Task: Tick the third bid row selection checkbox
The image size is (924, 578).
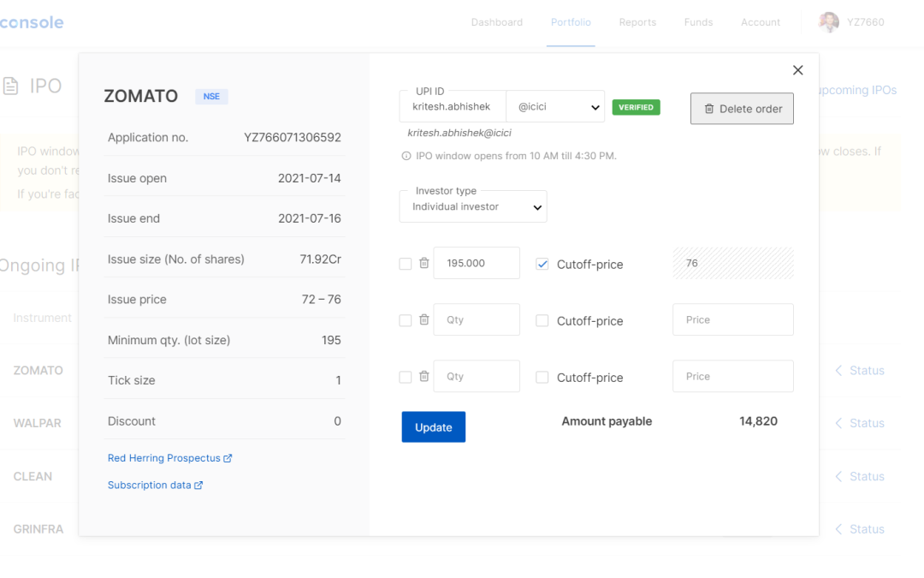Action: click(406, 377)
